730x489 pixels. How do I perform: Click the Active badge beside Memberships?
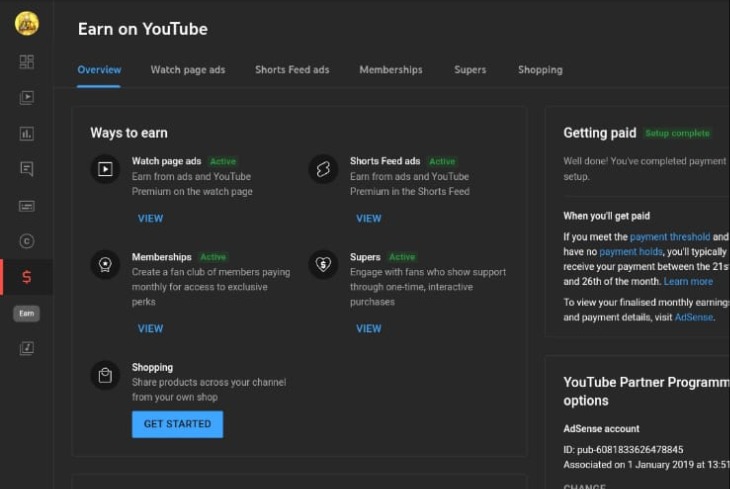tap(213, 257)
